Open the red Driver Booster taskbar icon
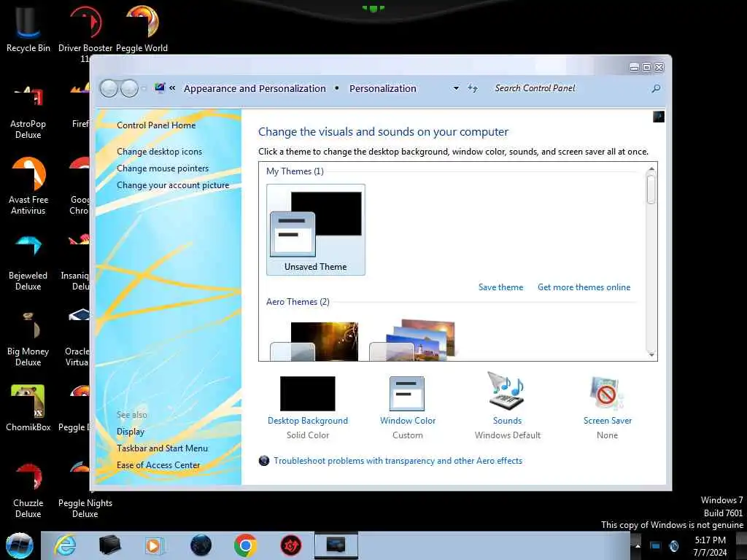Image resolution: width=747 pixels, height=560 pixels. (x=290, y=545)
